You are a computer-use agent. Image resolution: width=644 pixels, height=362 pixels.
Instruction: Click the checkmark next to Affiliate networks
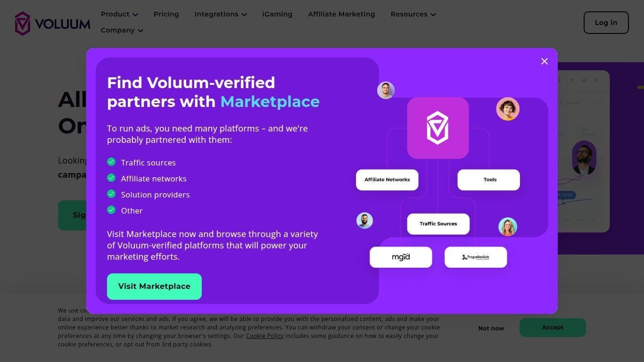111,178
